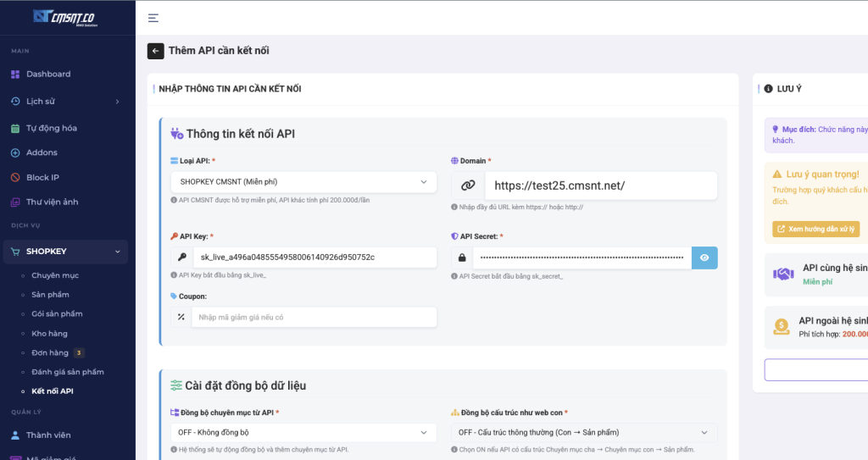Toggle API Secret visibility eye button

point(704,258)
